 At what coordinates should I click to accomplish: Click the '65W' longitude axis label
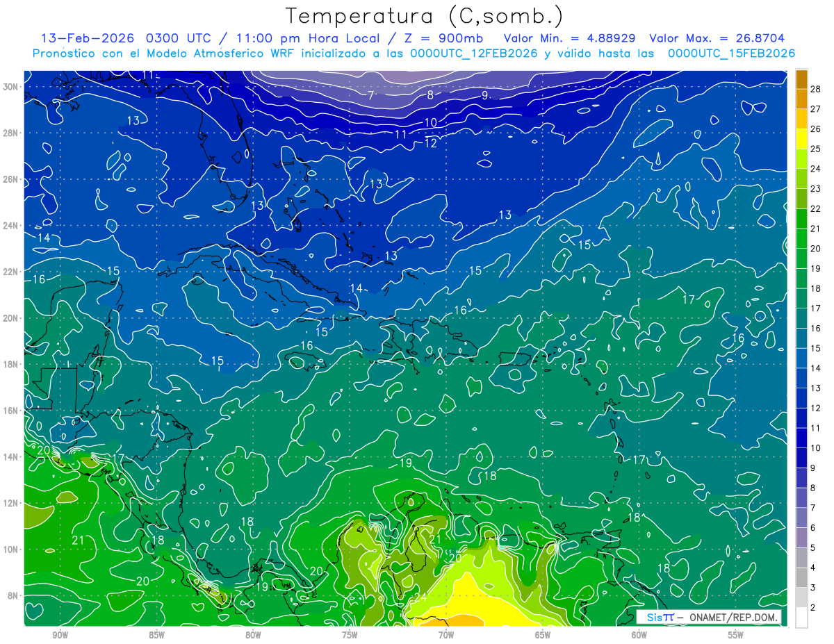[543, 635]
